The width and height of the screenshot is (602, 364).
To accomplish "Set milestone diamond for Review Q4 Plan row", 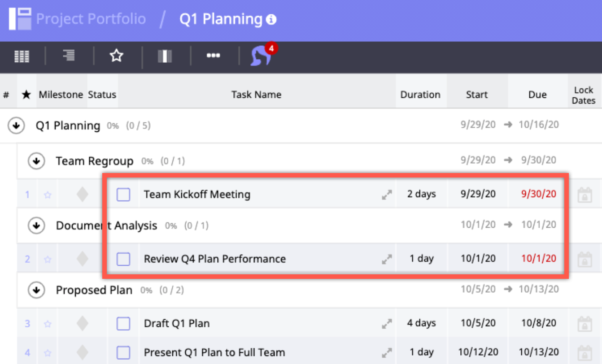I will pyautogui.click(x=82, y=259).
